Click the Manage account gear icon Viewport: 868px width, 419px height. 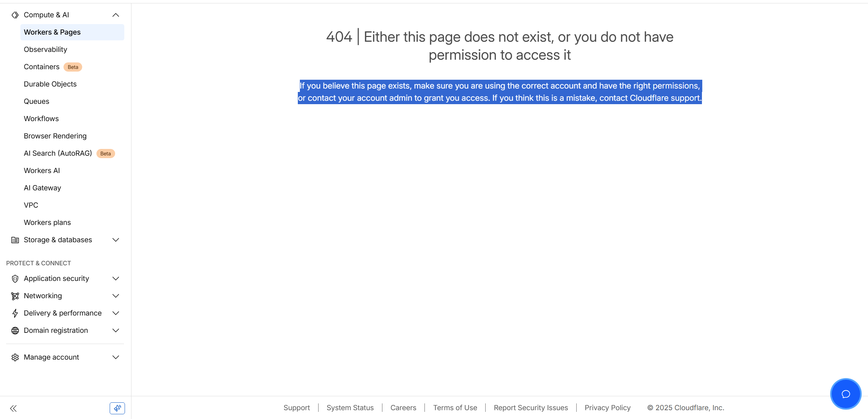[x=15, y=358]
